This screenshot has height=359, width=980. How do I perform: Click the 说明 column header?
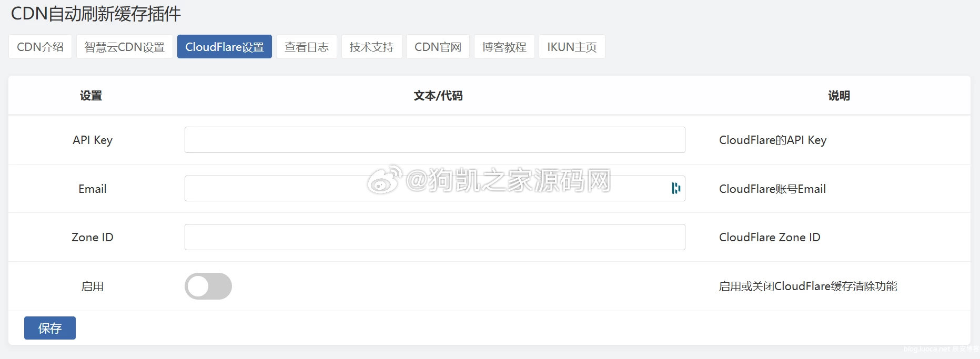(x=839, y=96)
